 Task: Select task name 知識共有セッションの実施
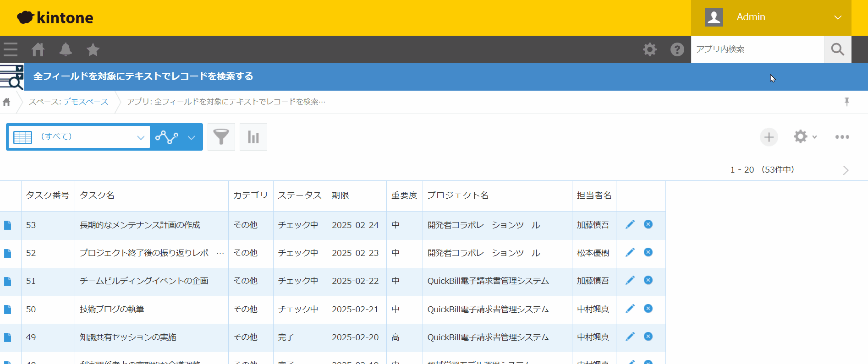click(128, 337)
